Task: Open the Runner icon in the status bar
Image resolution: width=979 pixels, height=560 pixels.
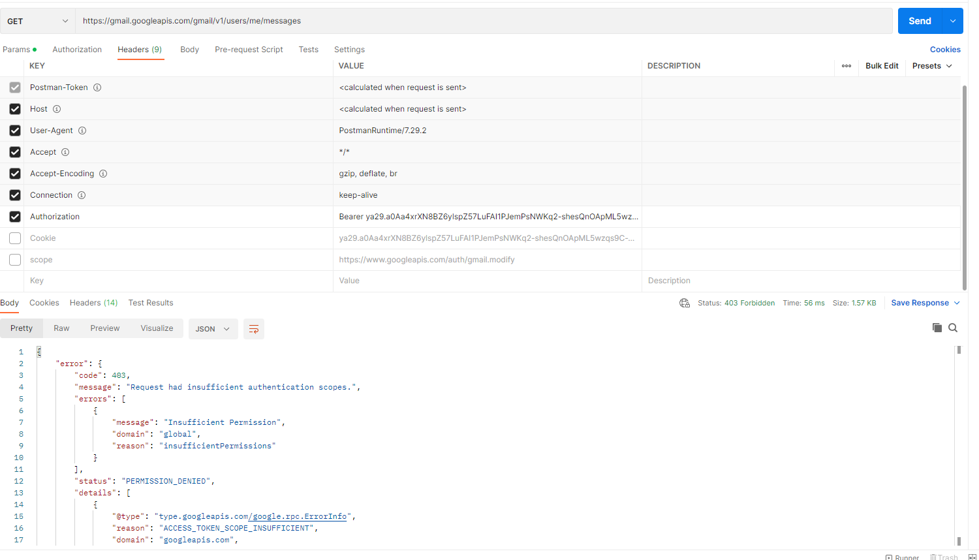Action: click(902, 557)
